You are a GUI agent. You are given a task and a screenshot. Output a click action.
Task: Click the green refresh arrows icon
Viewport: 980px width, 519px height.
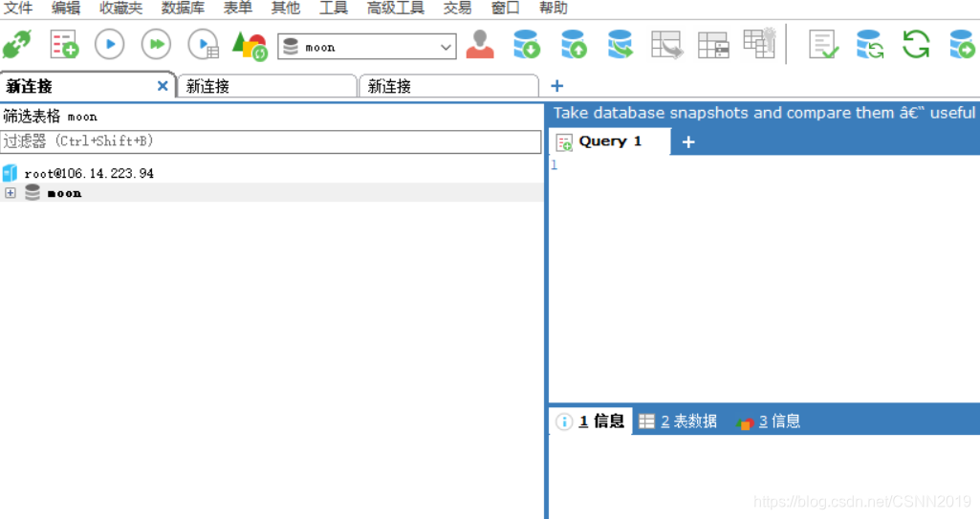click(916, 44)
